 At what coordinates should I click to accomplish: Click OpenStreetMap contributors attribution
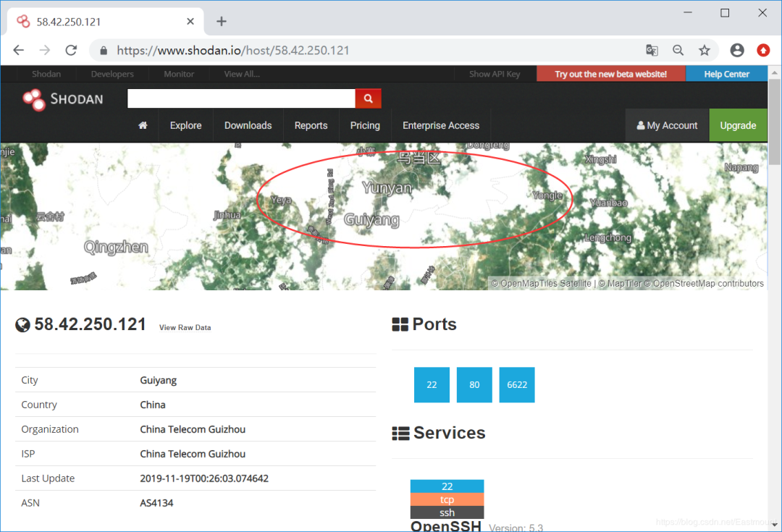click(708, 283)
